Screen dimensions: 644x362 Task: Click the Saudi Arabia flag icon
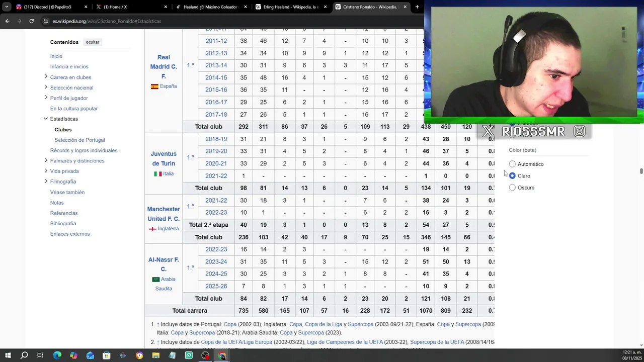(155, 280)
